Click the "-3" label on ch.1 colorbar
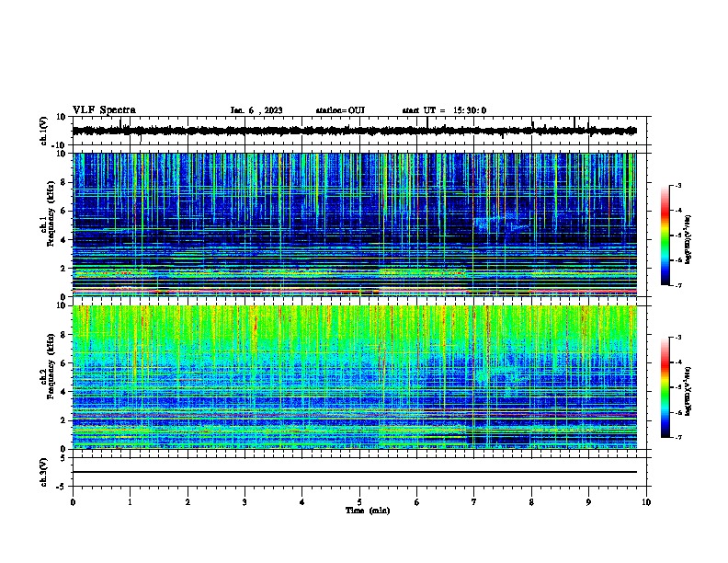The image size is (728, 563). 677,186
